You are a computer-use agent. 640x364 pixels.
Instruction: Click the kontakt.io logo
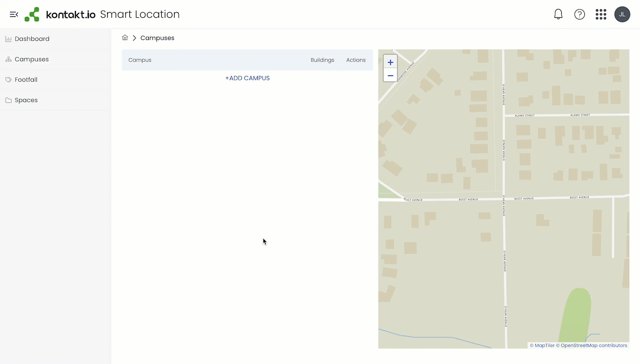(60, 15)
